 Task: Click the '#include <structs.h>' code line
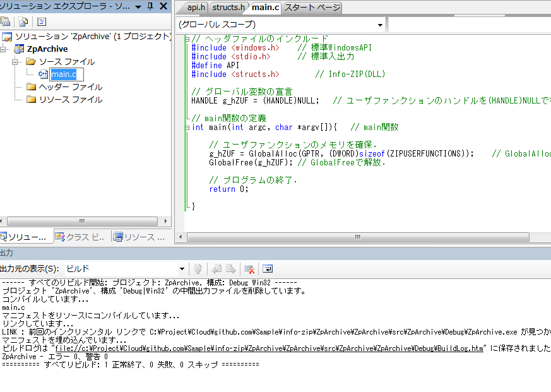(235, 74)
